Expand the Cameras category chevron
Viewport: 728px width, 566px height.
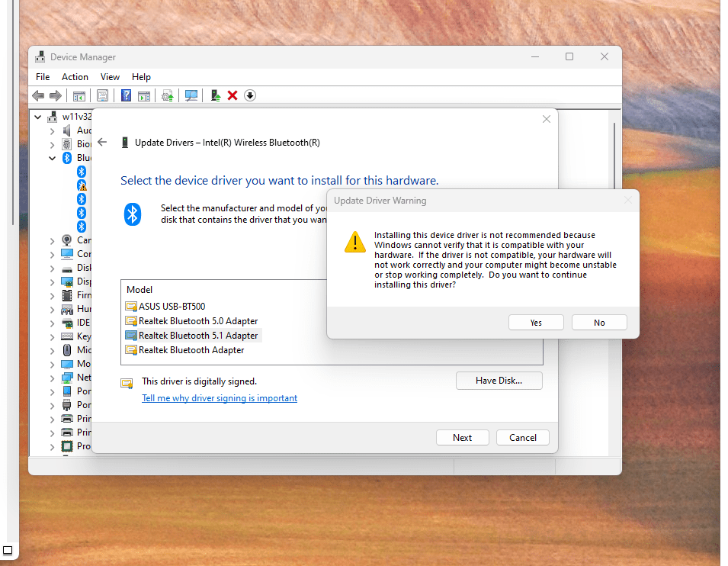click(52, 241)
